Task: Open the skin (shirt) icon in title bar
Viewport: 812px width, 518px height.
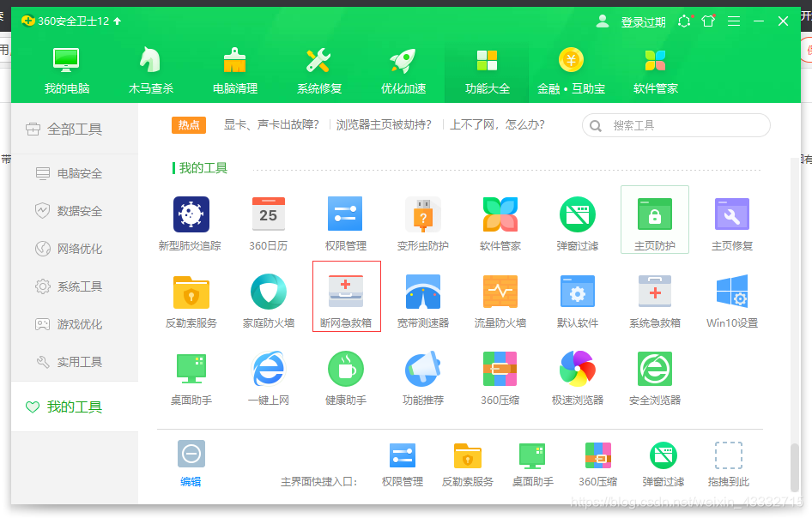Action: click(708, 21)
